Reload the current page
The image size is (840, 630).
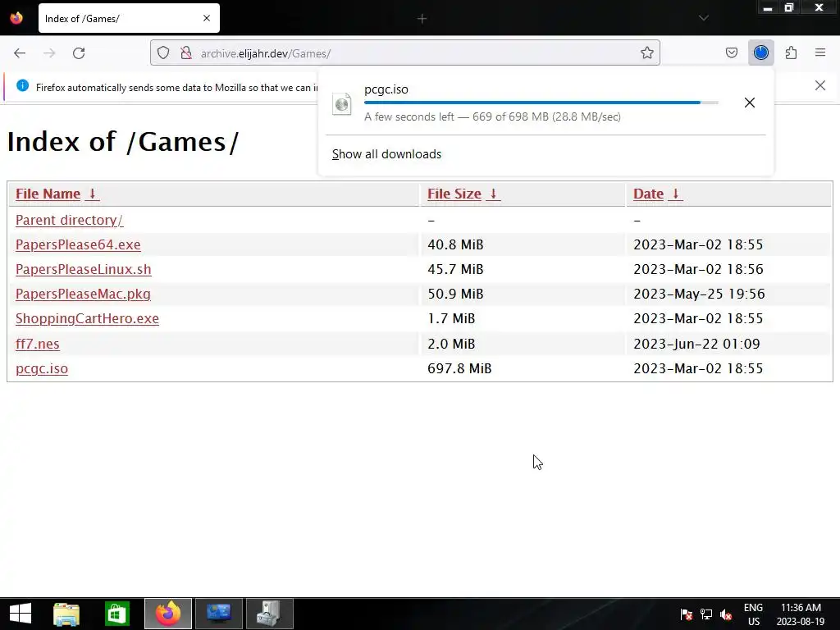tap(79, 53)
